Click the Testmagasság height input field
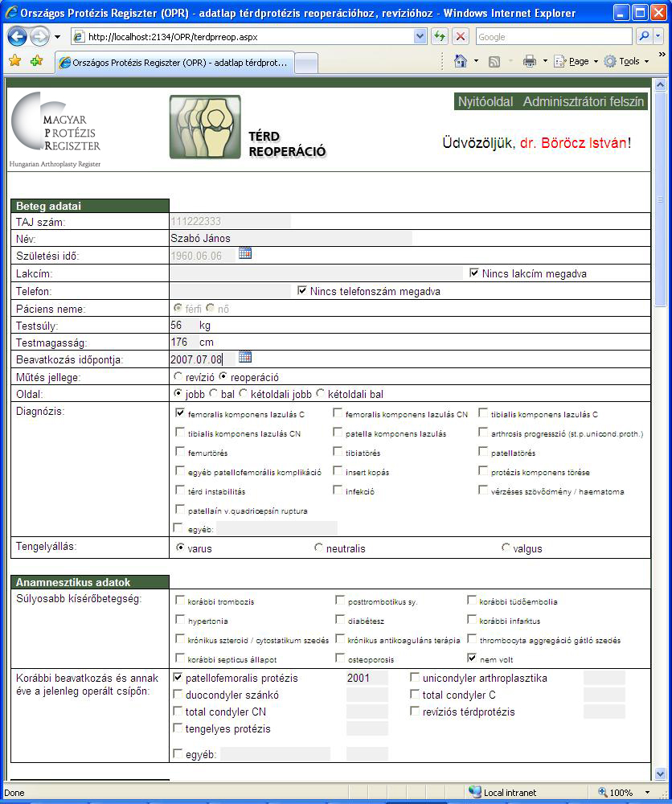Image resolution: width=672 pixels, height=804 pixels. (183, 342)
